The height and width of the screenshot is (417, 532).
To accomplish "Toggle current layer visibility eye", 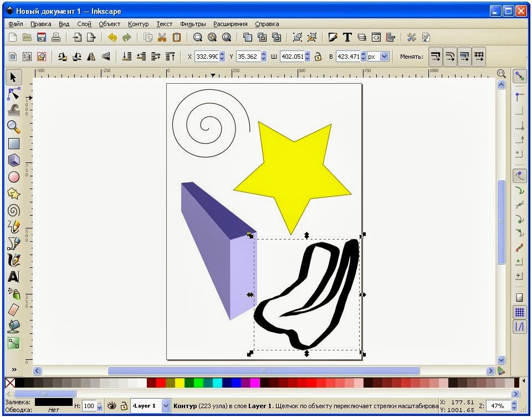I will click(112, 406).
